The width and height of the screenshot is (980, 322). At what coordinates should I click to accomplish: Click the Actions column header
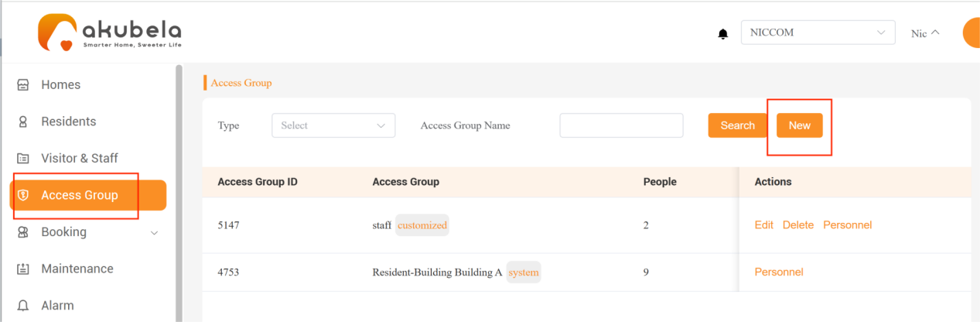click(773, 182)
